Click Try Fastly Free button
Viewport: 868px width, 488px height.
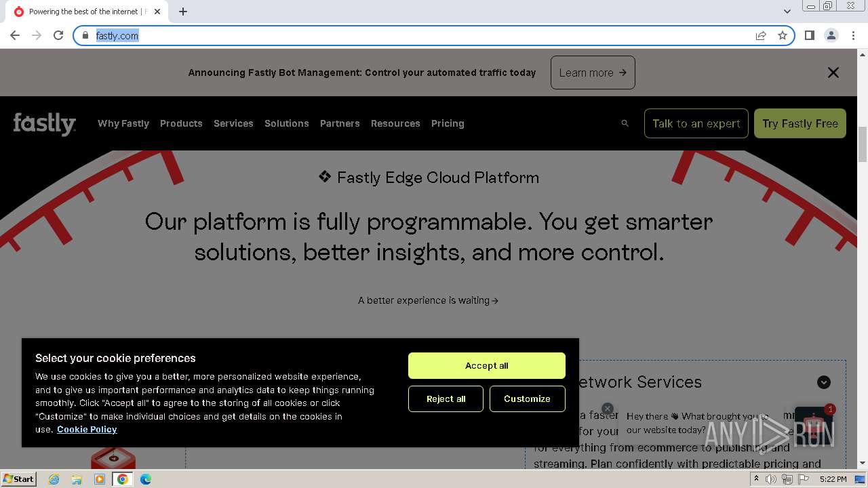[800, 123]
